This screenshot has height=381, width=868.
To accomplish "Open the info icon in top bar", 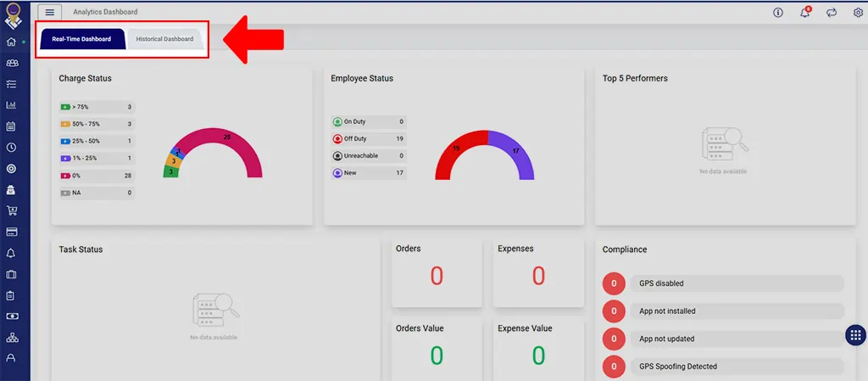I will point(778,12).
